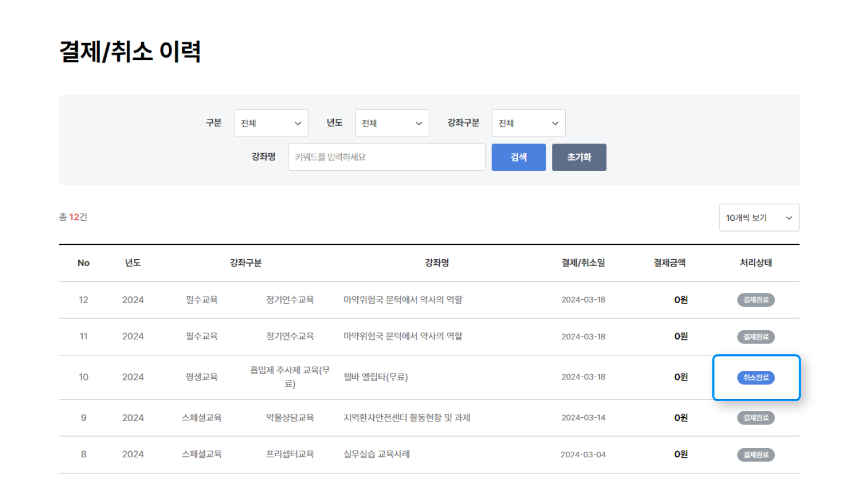Click 정기연수교육 cell in row 11

(x=290, y=336)
